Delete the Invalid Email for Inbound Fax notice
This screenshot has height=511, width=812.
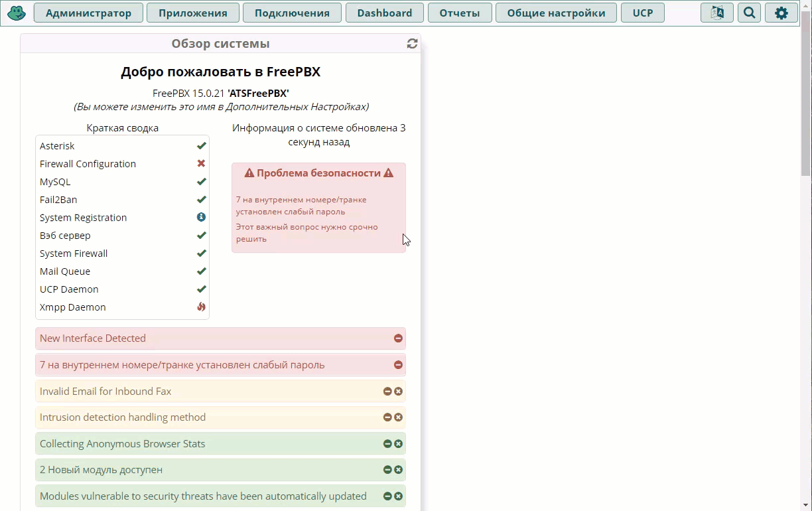tap(398, 392)
